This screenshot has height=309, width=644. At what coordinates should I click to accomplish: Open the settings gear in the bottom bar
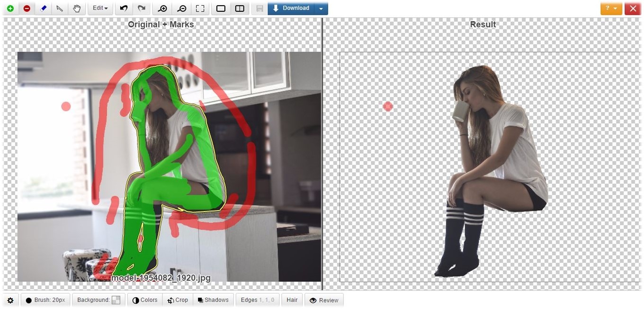pyautogui.click(x=10, y=300)
